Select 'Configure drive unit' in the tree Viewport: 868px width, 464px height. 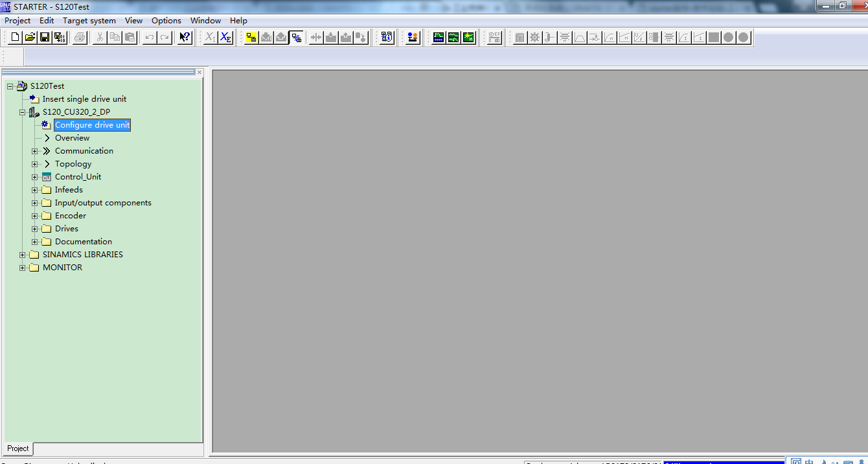(x=93, y=125)
